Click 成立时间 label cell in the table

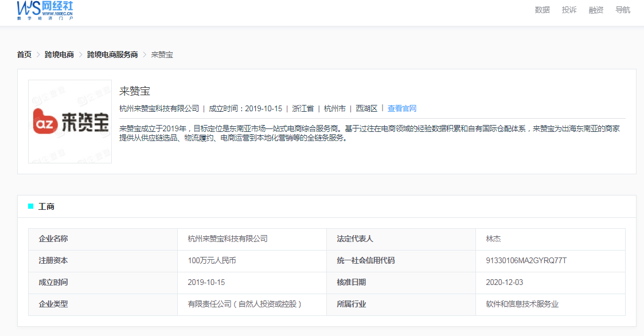pos(103,283)
